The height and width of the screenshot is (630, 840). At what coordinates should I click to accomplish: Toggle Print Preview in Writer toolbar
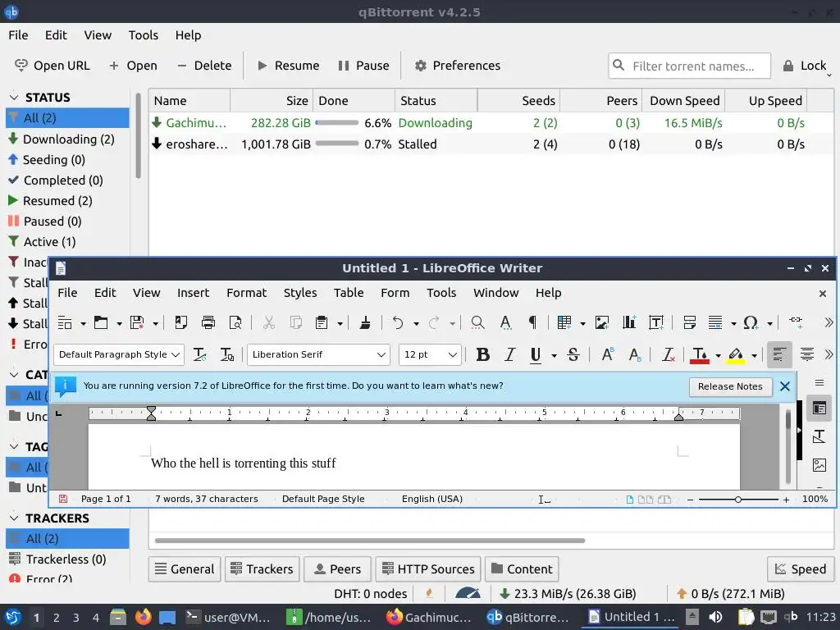pos(235,322)
